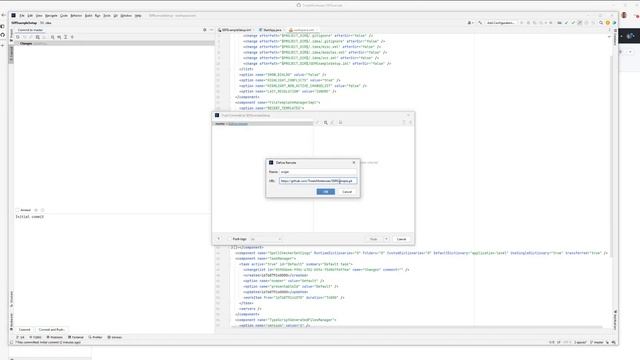Hide the Commit tool window
Viewport: 640px width, 360px height.
[x=211, y=30]
